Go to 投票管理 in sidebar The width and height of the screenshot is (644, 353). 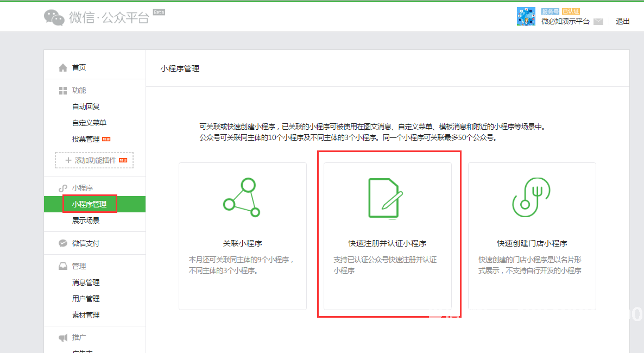pos(86,139)
